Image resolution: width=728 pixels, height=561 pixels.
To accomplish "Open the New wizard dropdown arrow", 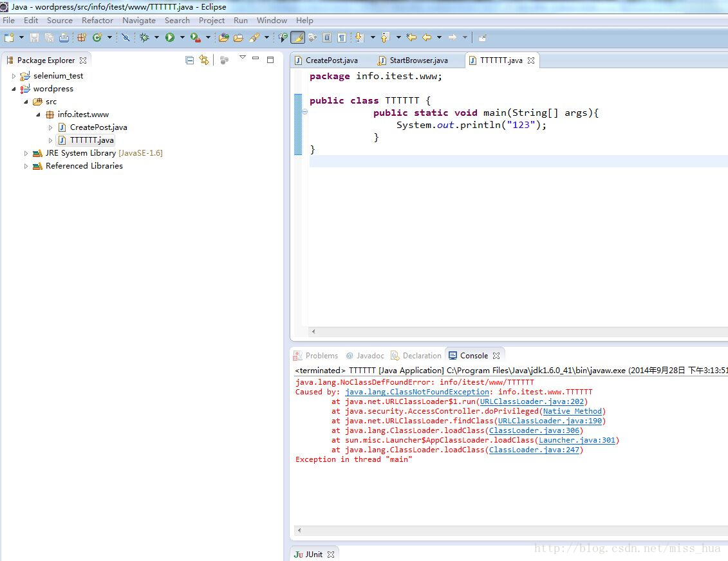I will point(21,37).
